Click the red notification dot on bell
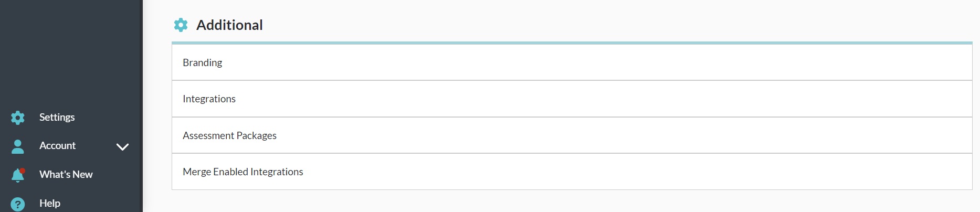Image resolution: width=980 pixels, height=212 pixels. (x=22, y=171)
